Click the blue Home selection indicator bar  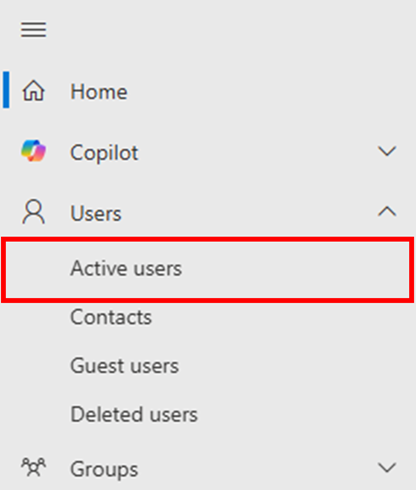(x=6, y=89)
